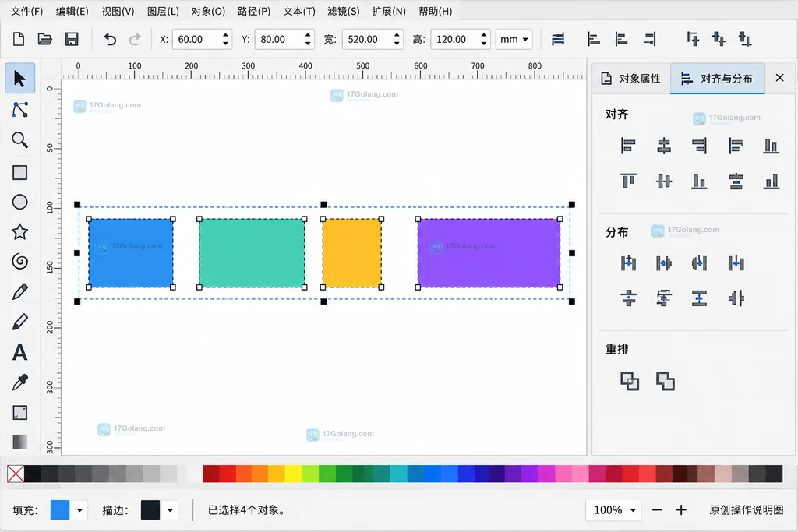
Task: Switch to the 对齐与分布 tab
Action: (x=718, y=79)
